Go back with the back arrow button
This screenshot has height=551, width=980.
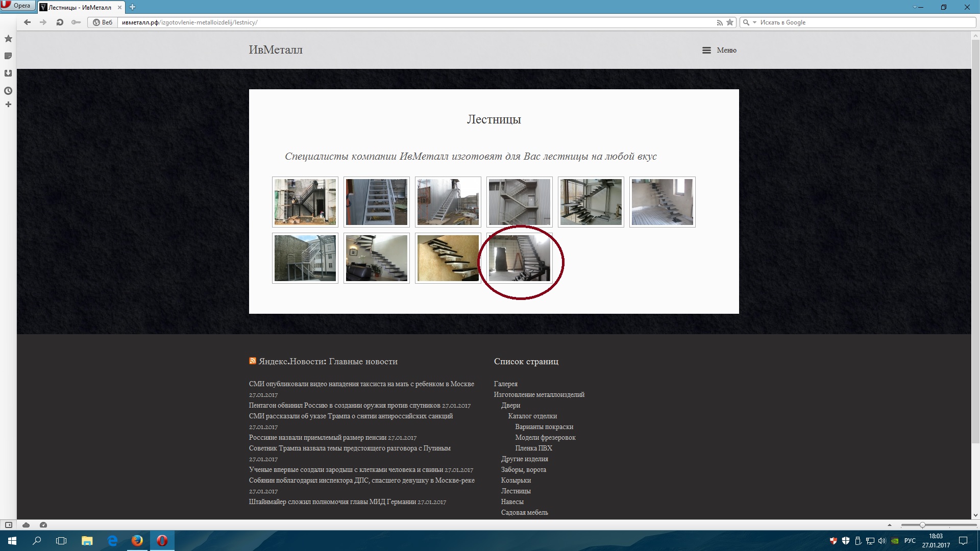click(27, 22)
